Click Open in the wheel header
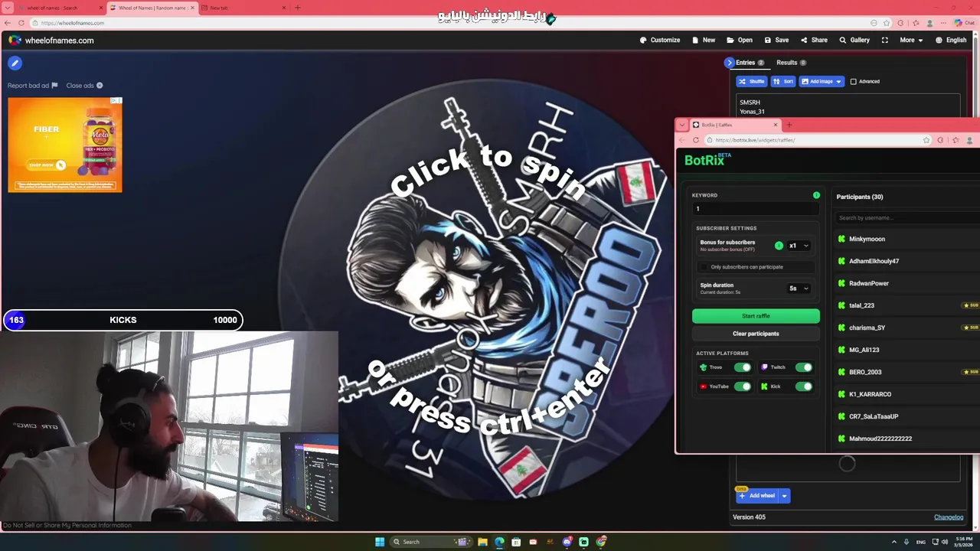This screenshot has width=980, height=551. pos(740,40)
